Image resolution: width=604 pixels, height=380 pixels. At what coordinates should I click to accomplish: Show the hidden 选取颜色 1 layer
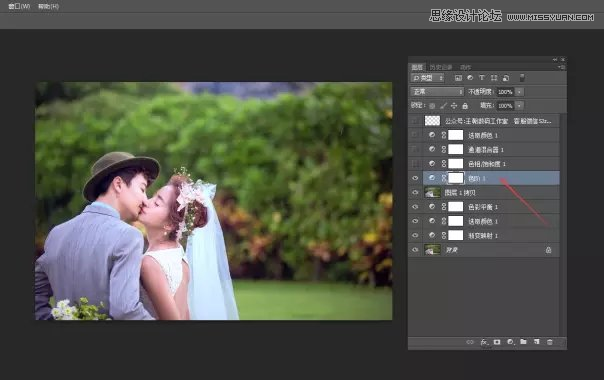coord(415,135)
